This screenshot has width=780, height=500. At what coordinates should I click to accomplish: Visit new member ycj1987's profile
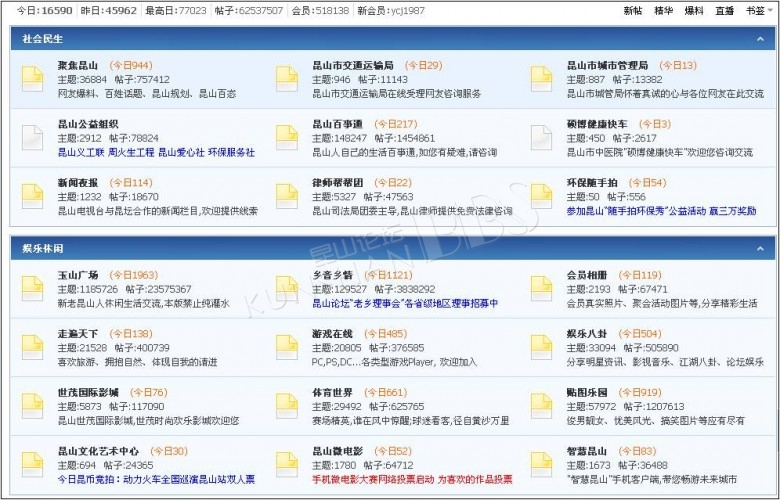405,10
